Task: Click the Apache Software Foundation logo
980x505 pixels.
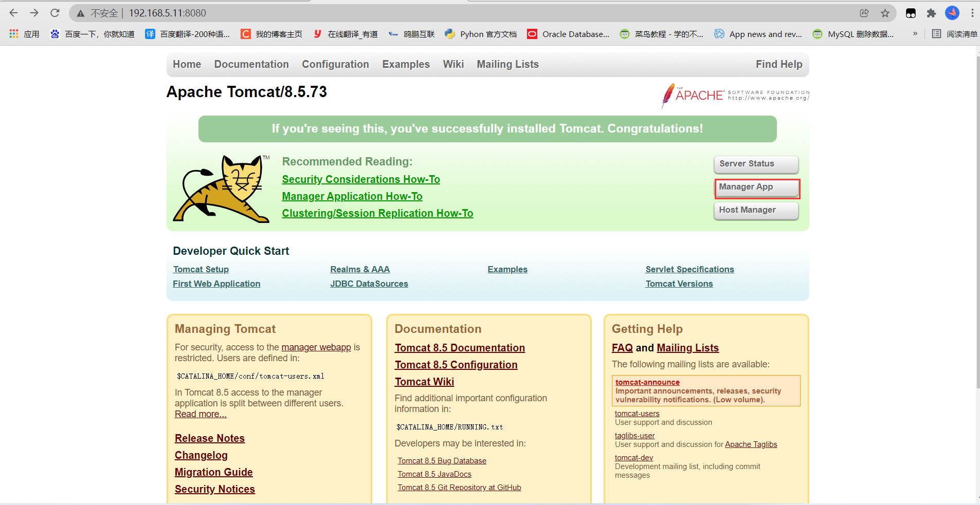Action: click(735, 95)
